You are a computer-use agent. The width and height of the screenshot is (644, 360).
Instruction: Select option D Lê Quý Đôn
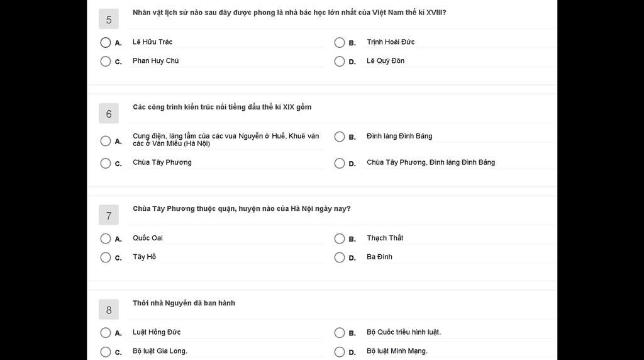coord(340,61)
